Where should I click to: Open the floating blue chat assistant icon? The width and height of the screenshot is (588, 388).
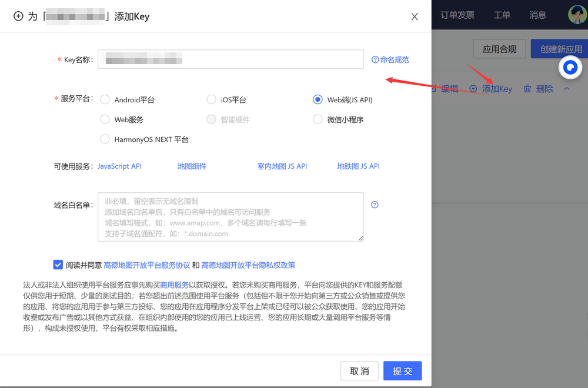pyautogui.click(x=570, y=68)
